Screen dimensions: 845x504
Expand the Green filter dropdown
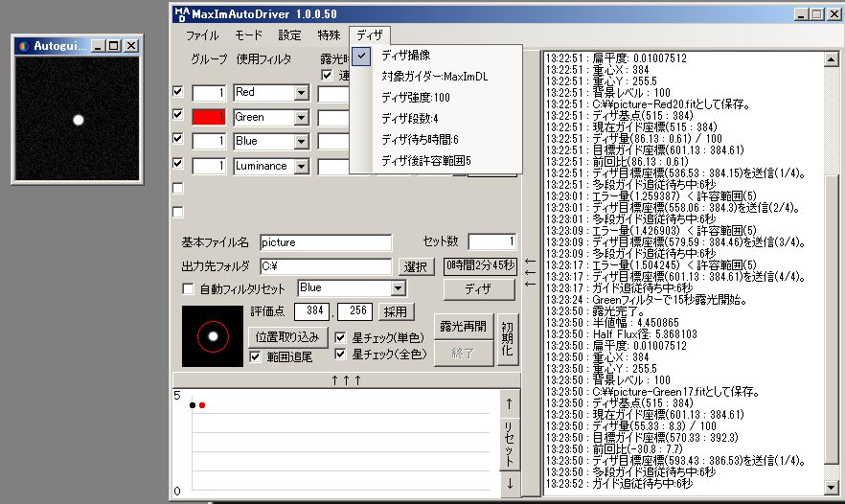(301, 118)
